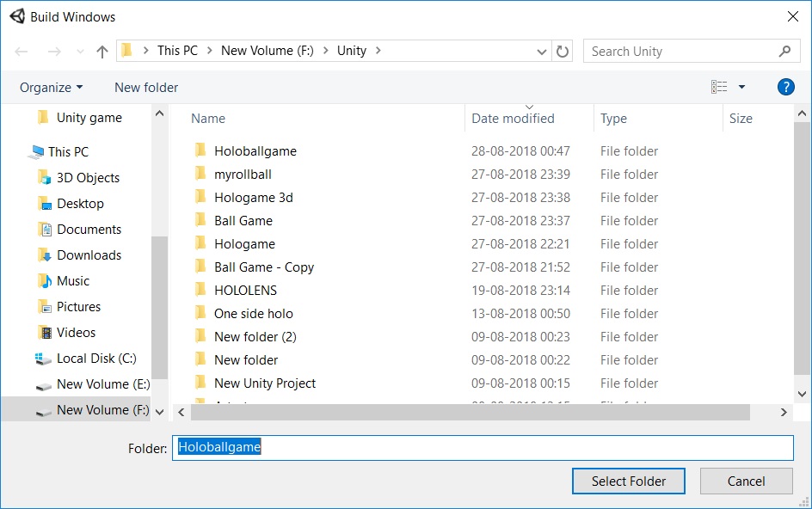This screenshot has height=509, width=812.
Task: Click the Forward navigation arrow
Action: 54,52
